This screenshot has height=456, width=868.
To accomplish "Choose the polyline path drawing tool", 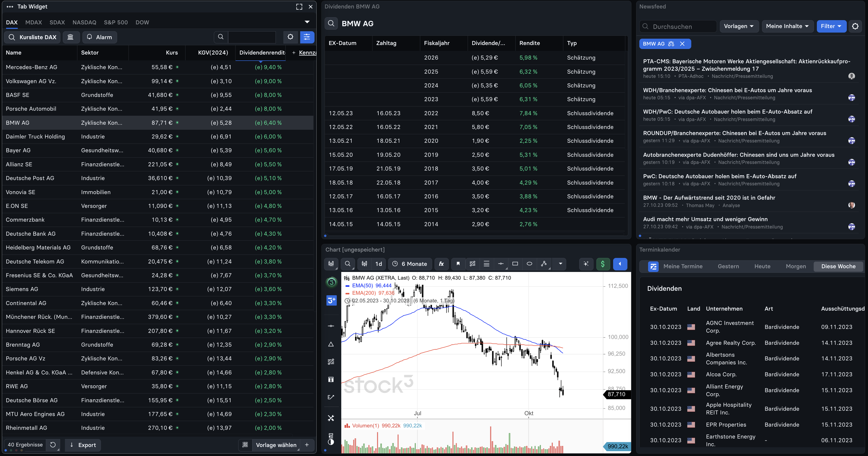I will click(544, 264).
